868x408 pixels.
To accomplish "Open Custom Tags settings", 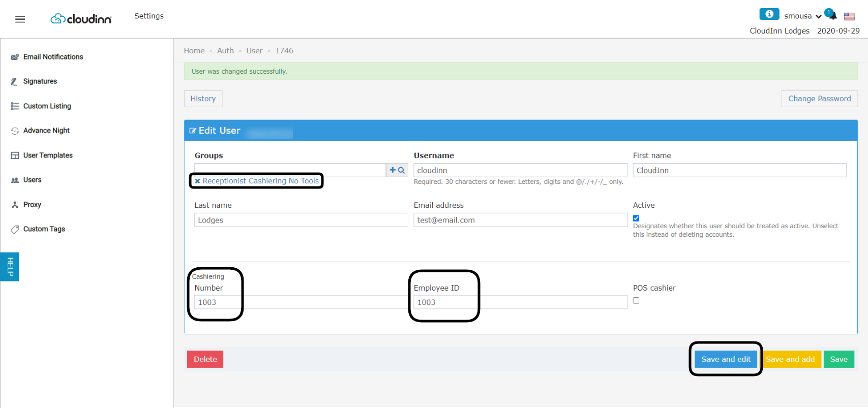I will (44, 229).
